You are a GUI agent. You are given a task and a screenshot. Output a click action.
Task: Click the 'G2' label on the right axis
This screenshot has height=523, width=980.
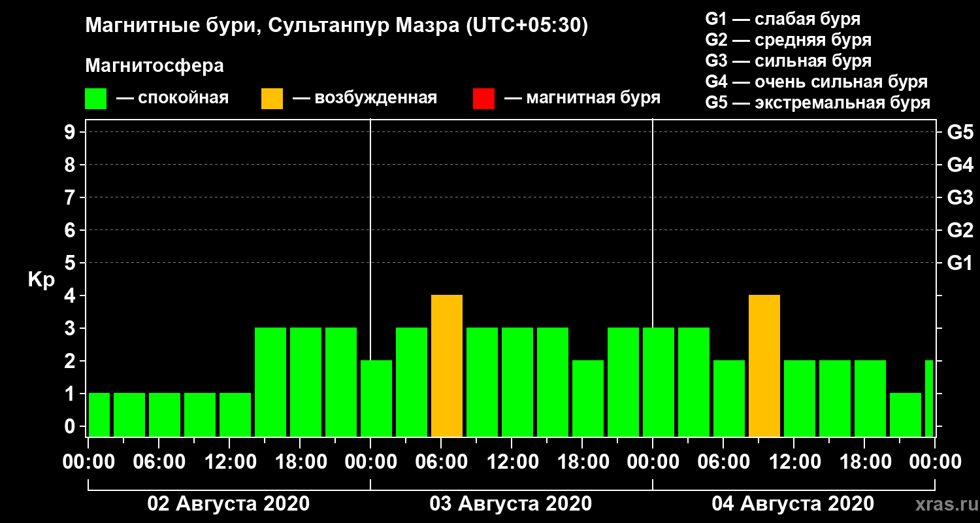click(x=960, y=230)
